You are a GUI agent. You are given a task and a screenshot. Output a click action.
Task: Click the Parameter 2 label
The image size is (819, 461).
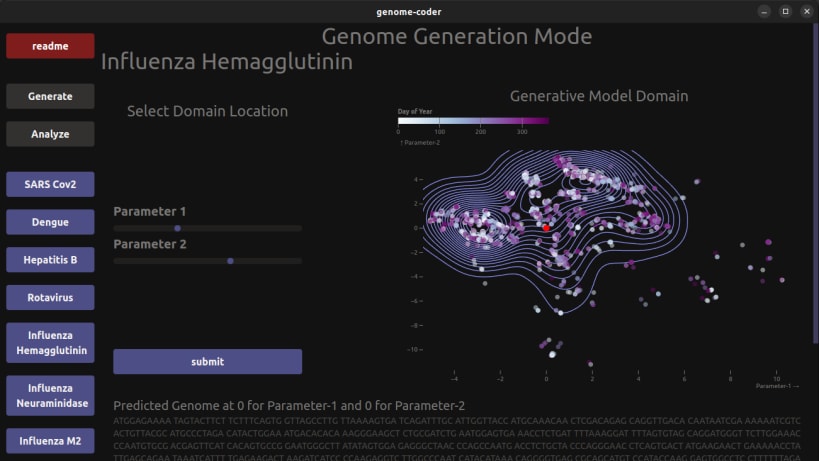(x=150, y=244)
